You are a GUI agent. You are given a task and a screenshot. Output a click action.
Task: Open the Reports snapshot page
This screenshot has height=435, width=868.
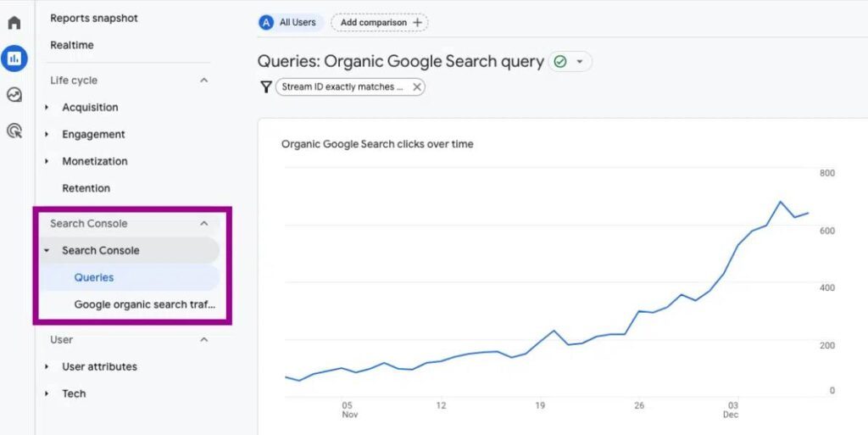click(x=93, y=18)
